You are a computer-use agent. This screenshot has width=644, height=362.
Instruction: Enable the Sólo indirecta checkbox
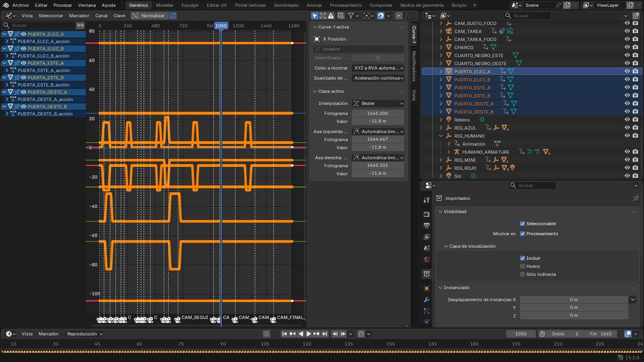tap(522, 274)
